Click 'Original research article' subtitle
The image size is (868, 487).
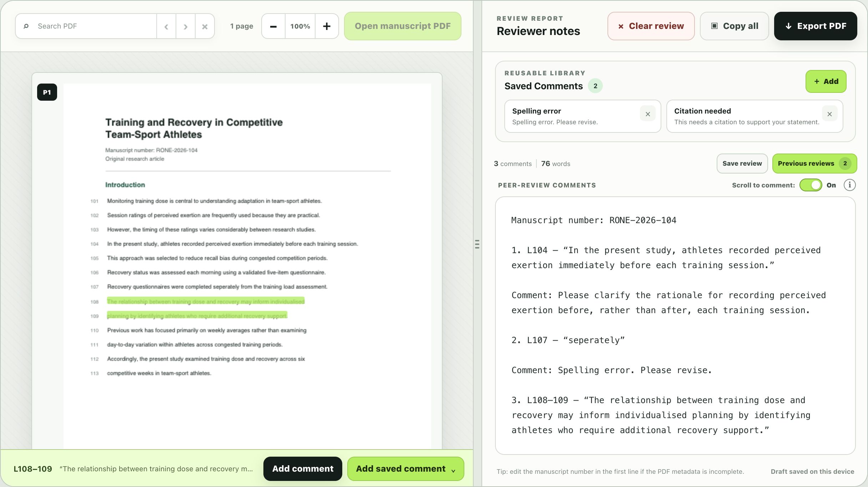135,159
